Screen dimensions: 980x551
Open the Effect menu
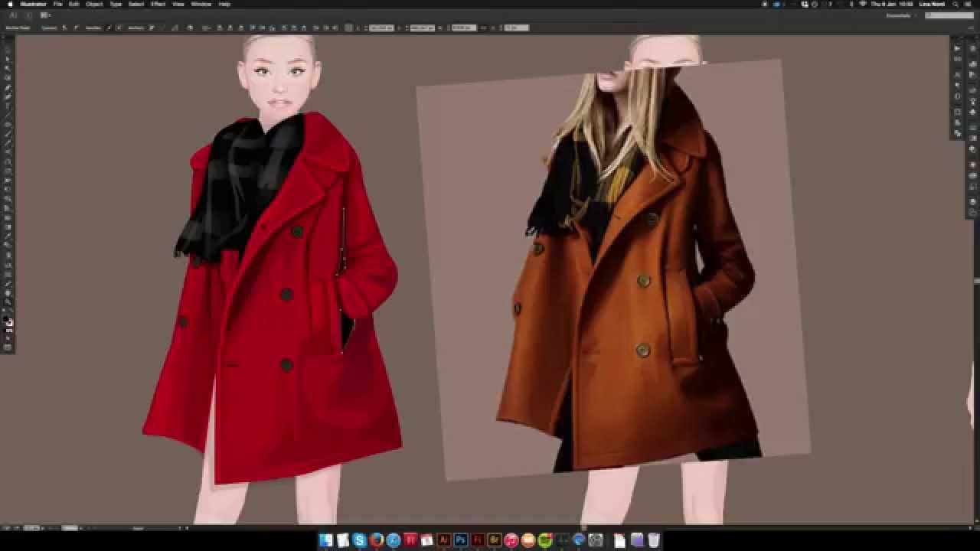(x=158, y=4)
